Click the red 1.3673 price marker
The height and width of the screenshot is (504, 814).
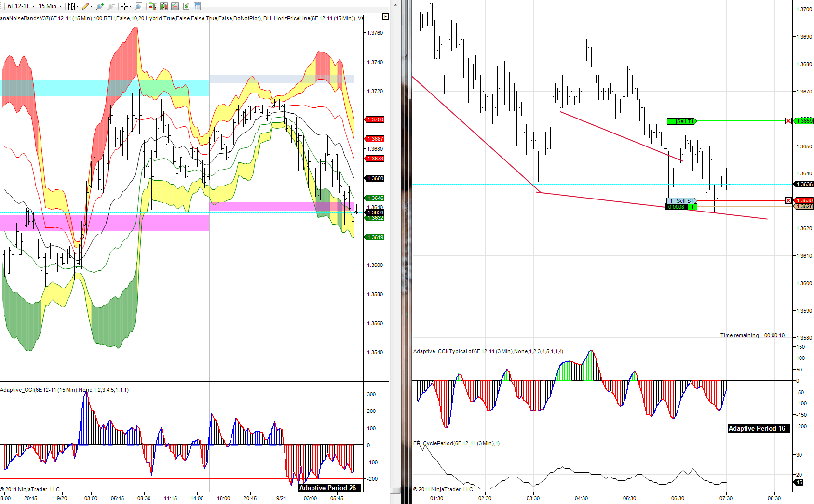tap(374, 159)
